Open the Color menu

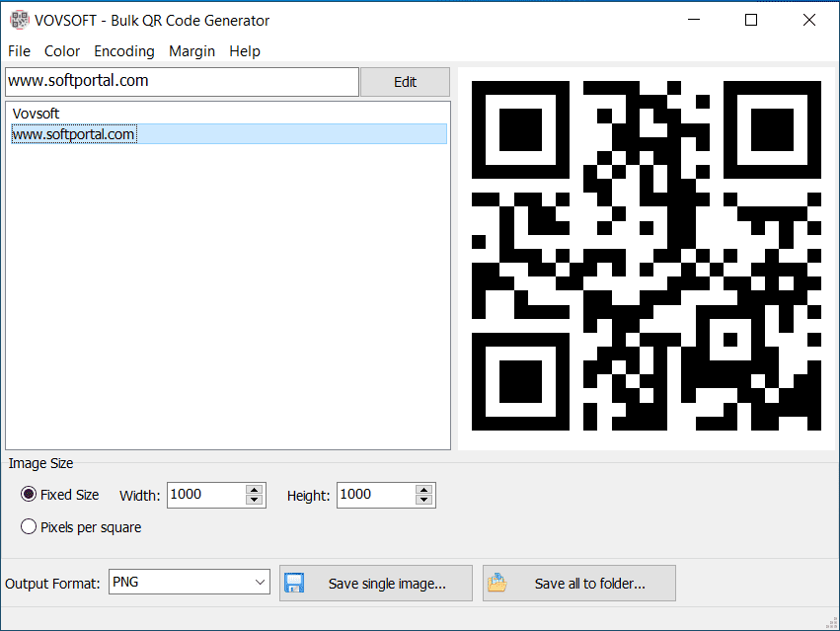(x=62, y=51)
